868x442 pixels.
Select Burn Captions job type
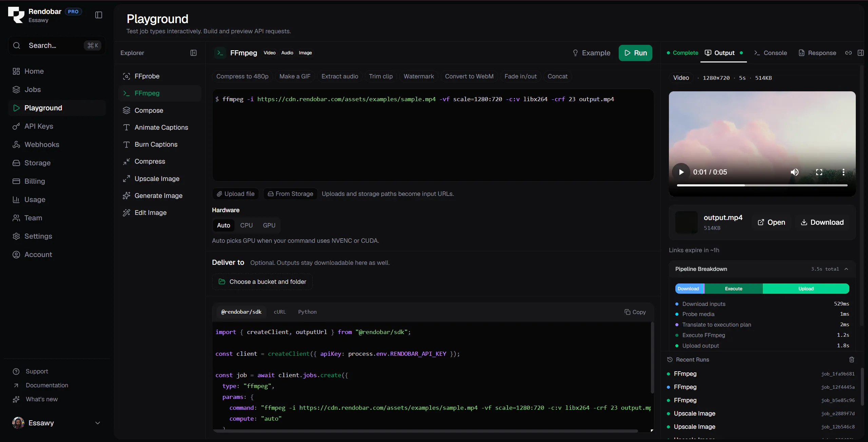pos(160,144)
